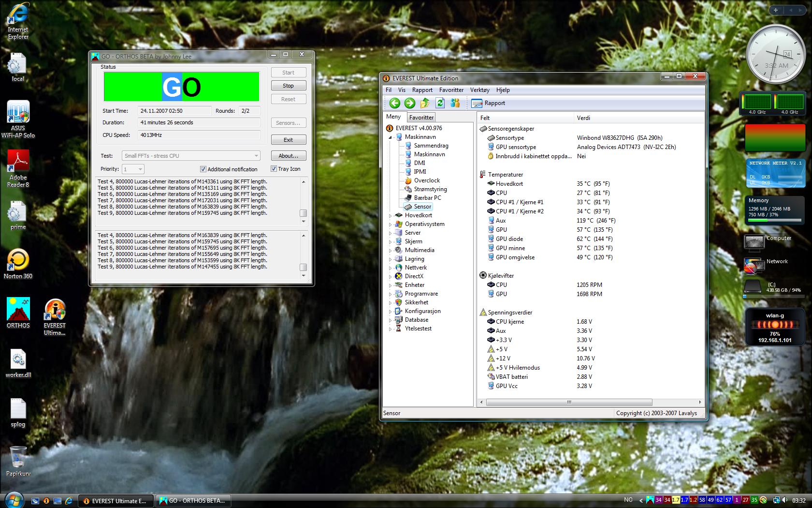
Task: Open the Priority dropdown in ORTHOS
Action: tap(133, 169)
